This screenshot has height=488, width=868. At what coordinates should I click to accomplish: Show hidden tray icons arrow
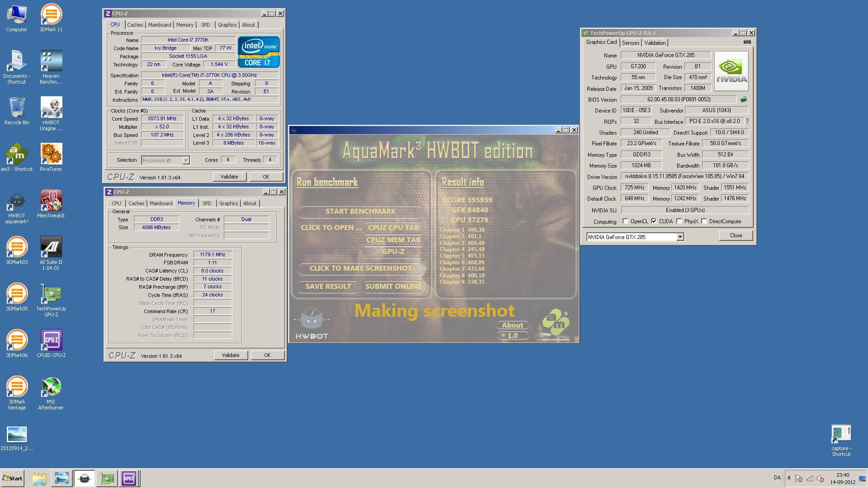pyautogui.click(x=789, y=478)
